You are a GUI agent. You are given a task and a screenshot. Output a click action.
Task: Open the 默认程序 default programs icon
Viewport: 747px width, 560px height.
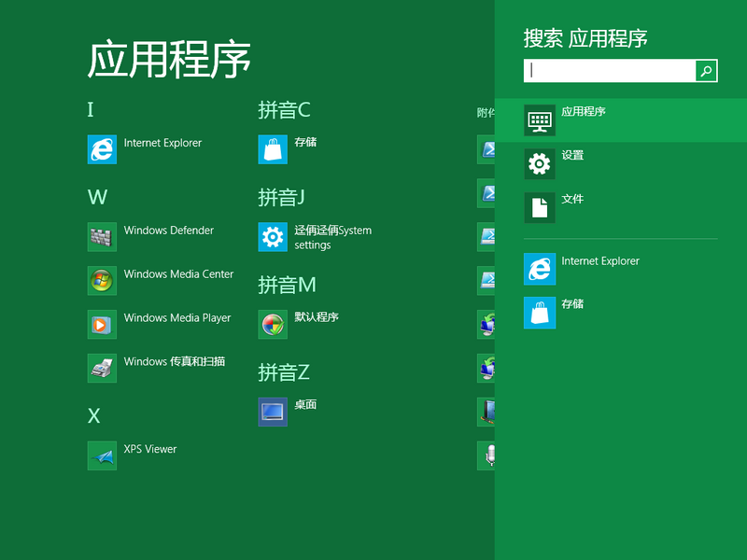tap(273, 324)
